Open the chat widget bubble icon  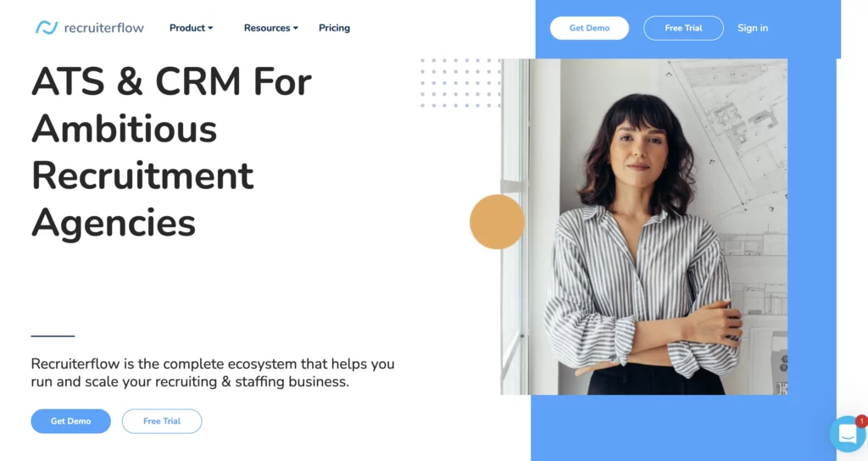point(848,434)
